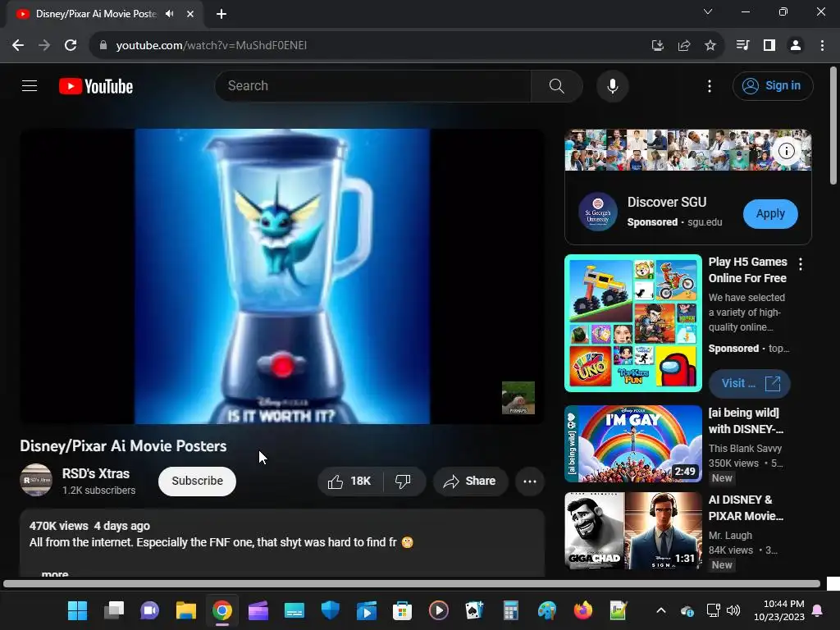Share the Disney/Pixar Ai Movie Posters video
The height and width of the screenshot is (630, 840).
(x=470, y=481)
